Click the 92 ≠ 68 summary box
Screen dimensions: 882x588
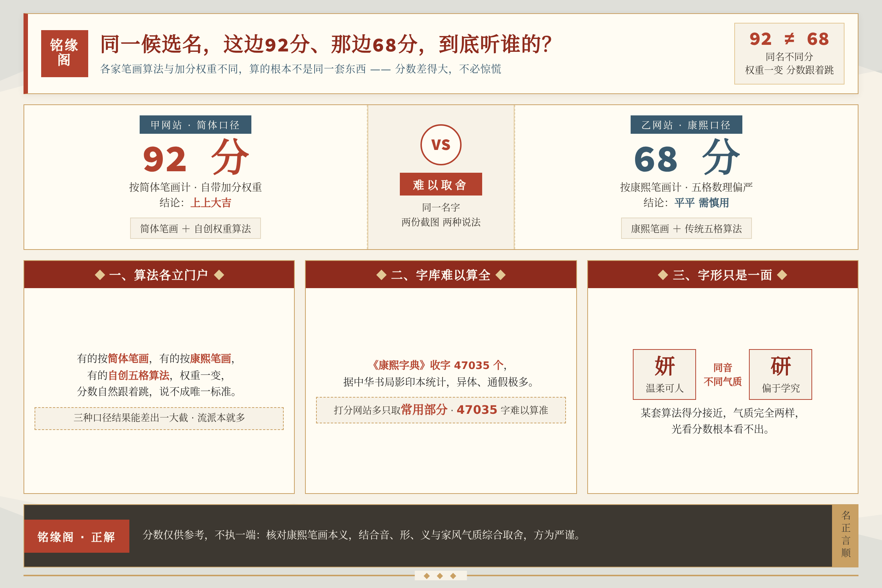point(789,54)
